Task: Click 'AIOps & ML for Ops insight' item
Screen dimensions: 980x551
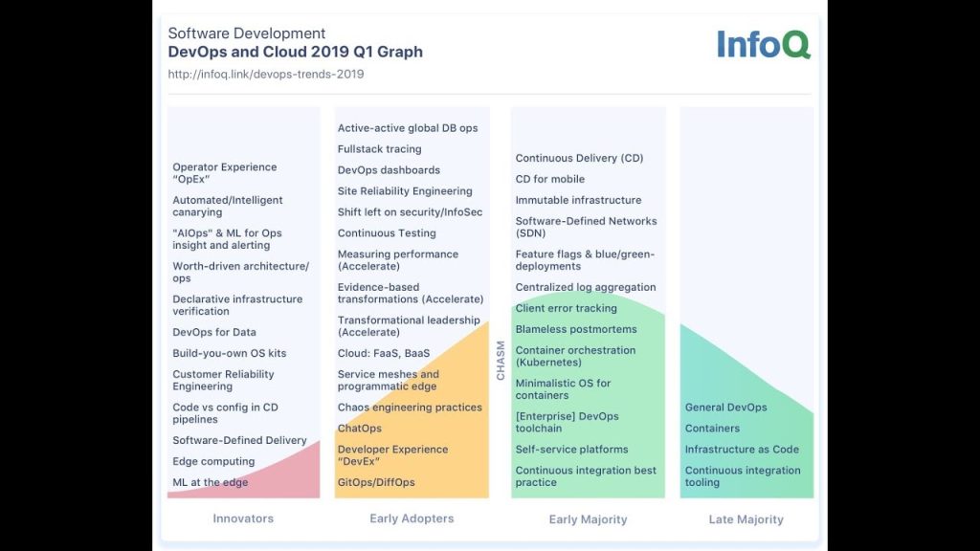Action: pyautogui.click(x=228, y=239)
